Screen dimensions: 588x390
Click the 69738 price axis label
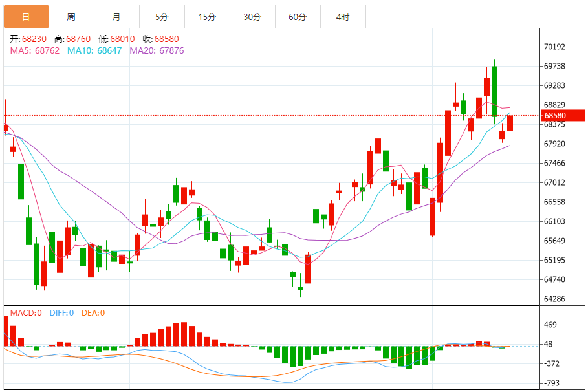point(554,66)
